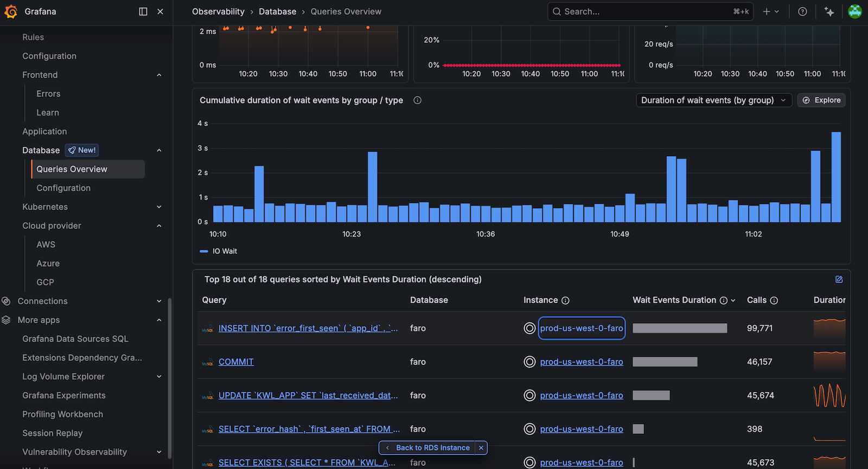Open the COMMIT query link
The width and height of the screenshot is (868, 469).
pos(236,362)
